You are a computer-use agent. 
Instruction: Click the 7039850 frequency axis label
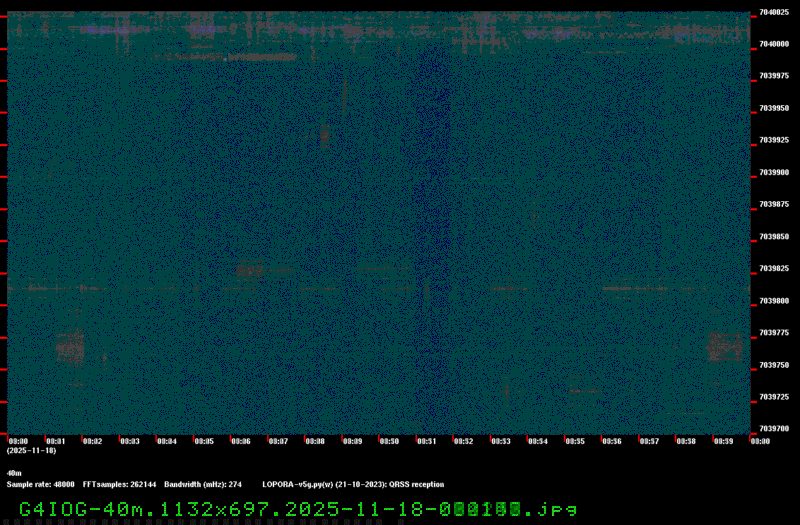click(x=774, y=236)
